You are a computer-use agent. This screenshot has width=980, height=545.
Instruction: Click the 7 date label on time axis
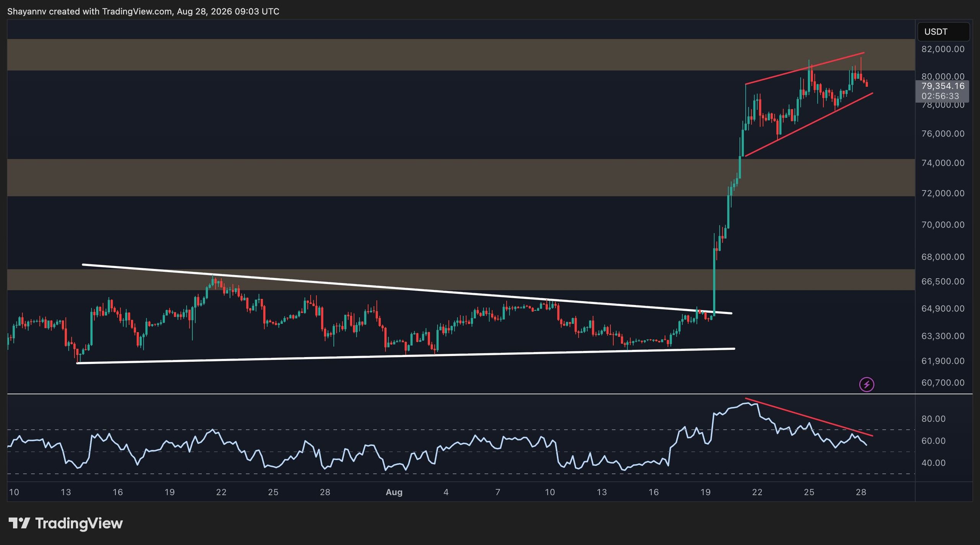[498, 492]
